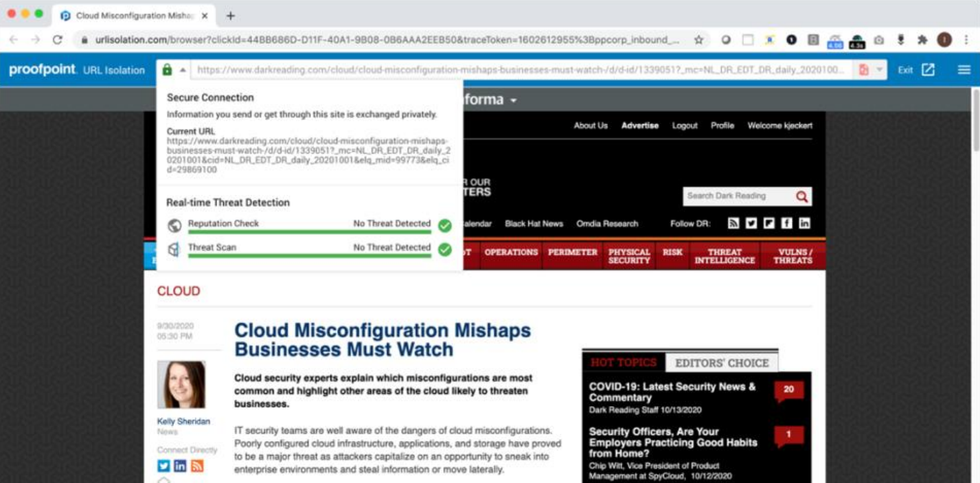The image size is (980, 483).
Task: Click the Chrome profile avatar
Action: 944,40
